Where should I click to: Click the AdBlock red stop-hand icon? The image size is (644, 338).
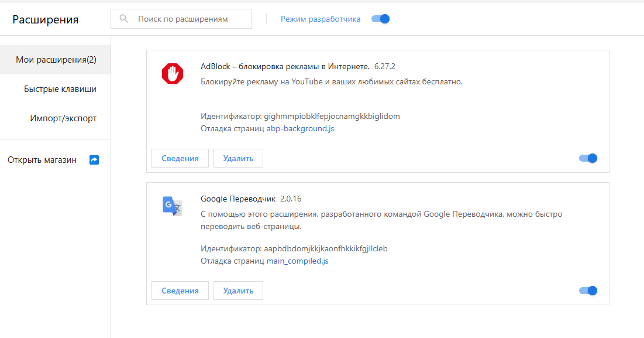click(x=173, y=74)
